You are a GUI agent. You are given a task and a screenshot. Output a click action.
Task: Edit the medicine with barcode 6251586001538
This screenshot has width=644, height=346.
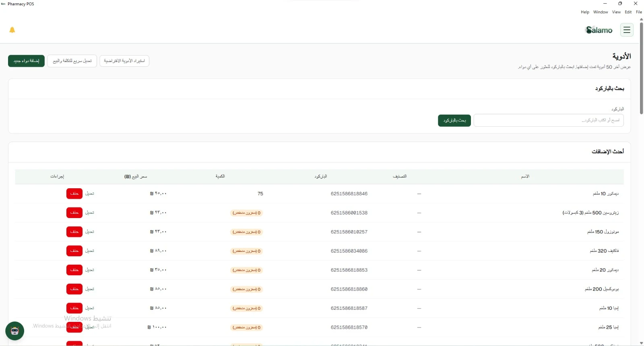(x=90, y=212)
